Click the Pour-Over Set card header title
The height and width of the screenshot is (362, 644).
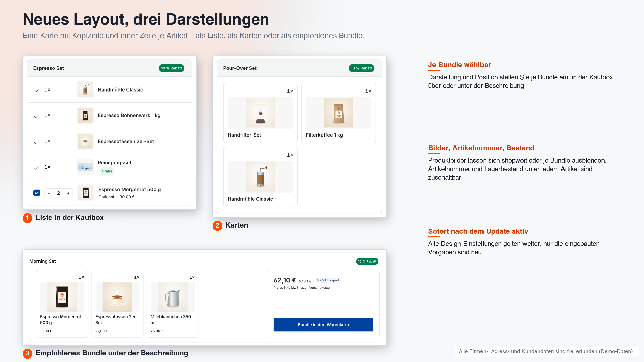[x=240, y=68]
